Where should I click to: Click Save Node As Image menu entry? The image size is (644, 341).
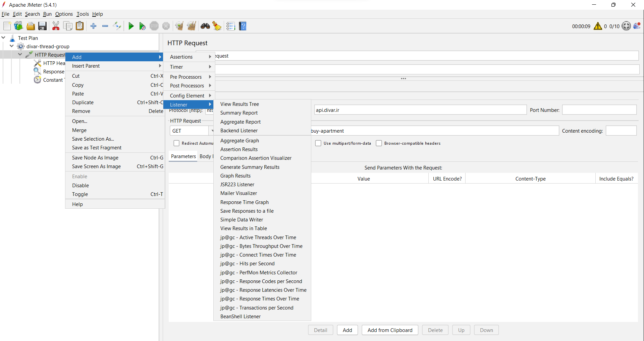(x=115, y=158)
